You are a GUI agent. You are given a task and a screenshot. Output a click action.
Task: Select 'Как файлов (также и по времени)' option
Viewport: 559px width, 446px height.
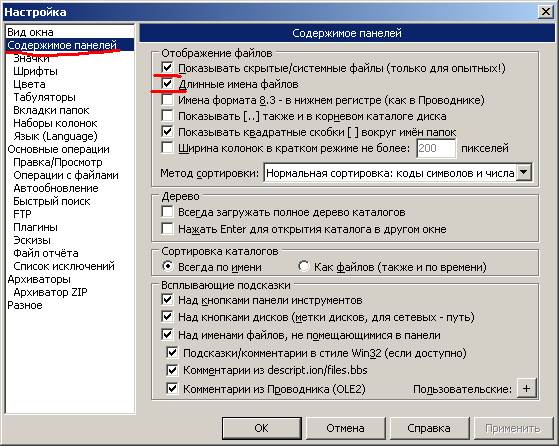[303, 266]
